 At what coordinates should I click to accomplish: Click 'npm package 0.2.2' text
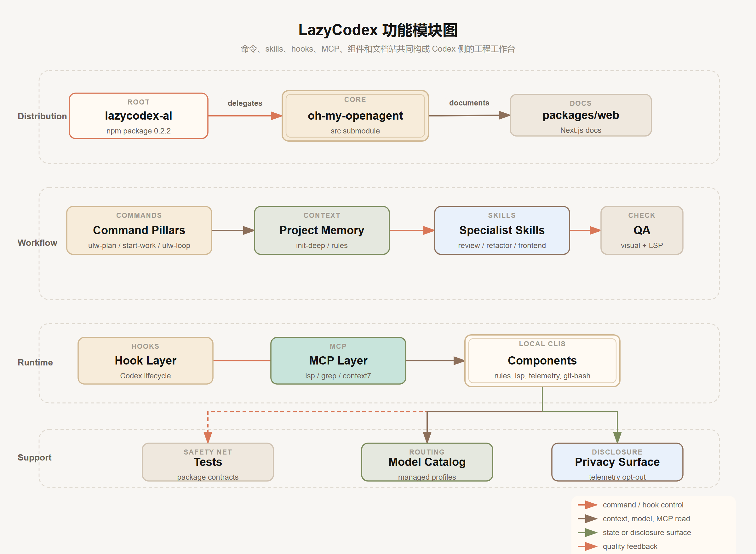(139, 131)
